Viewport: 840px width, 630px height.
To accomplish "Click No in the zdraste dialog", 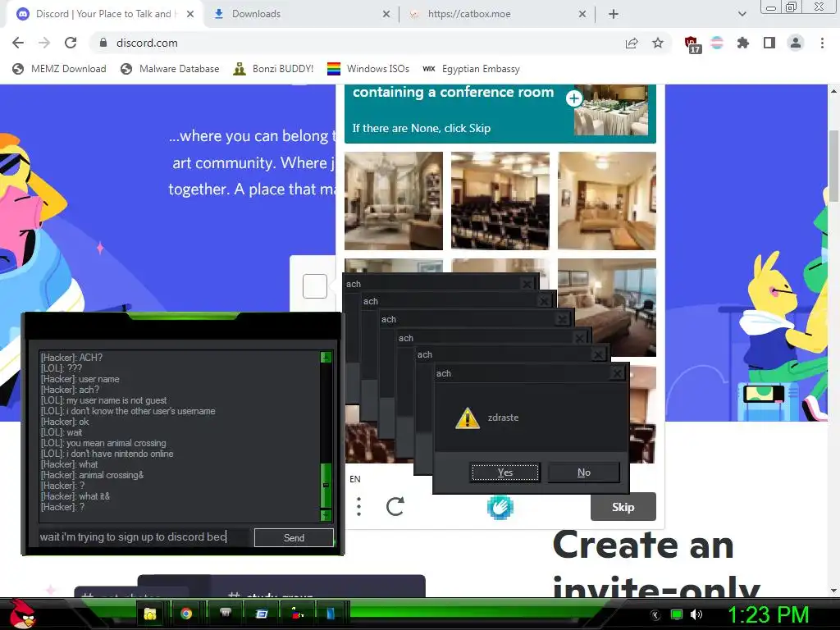I will pyautogui.click(x=584, y=472).
